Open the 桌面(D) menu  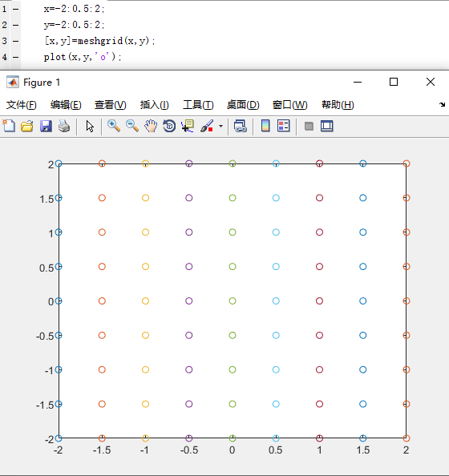click(243, 105)
